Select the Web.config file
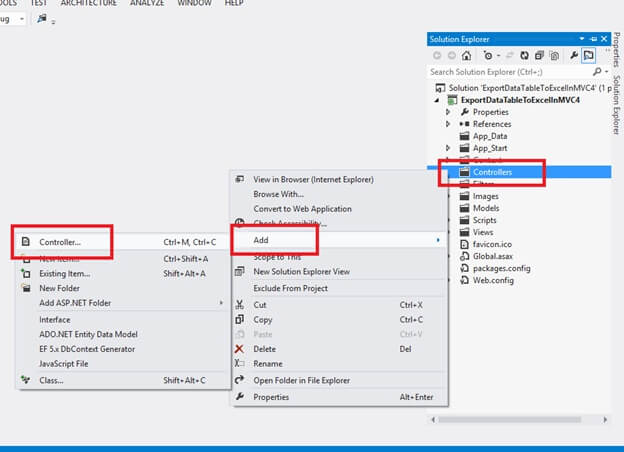 493,280
